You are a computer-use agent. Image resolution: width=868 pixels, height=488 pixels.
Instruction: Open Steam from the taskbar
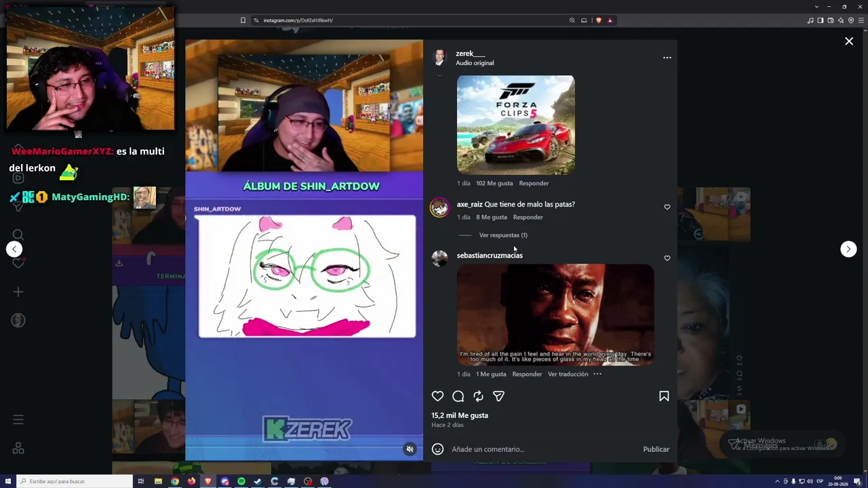click(258, 481)
